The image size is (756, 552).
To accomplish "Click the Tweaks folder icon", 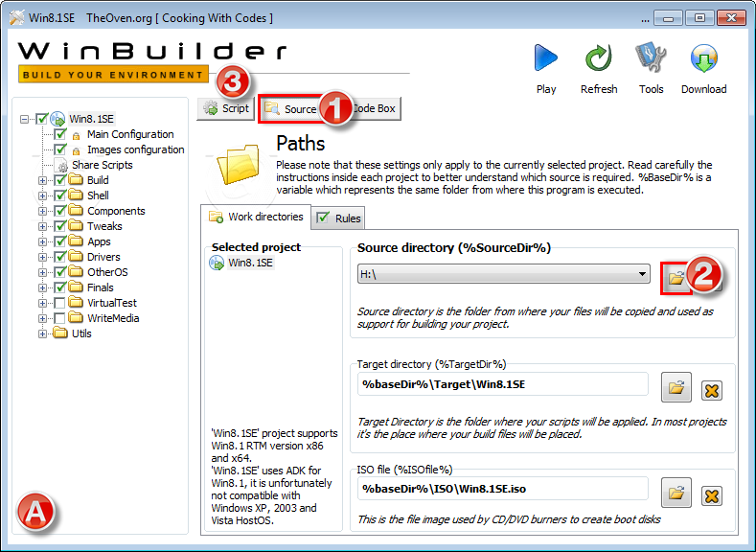I will click(x=75, y=225).
